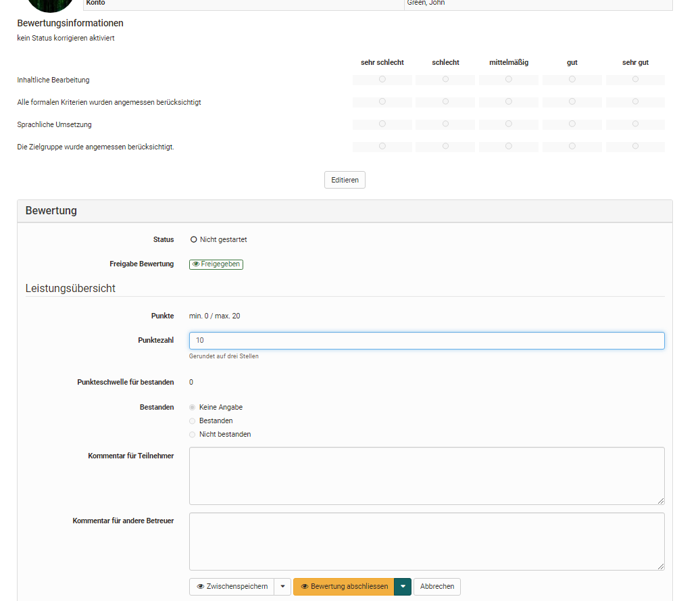Choose Keine Angabe for Bestanden
Viewport: 700px width, 601px height.
[193, 408]
